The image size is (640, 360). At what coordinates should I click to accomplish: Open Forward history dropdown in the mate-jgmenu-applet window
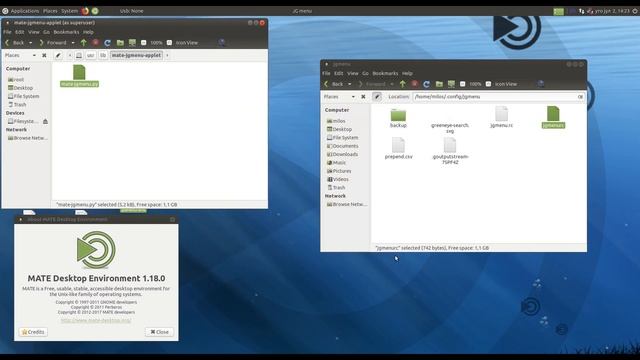point(73,42)
